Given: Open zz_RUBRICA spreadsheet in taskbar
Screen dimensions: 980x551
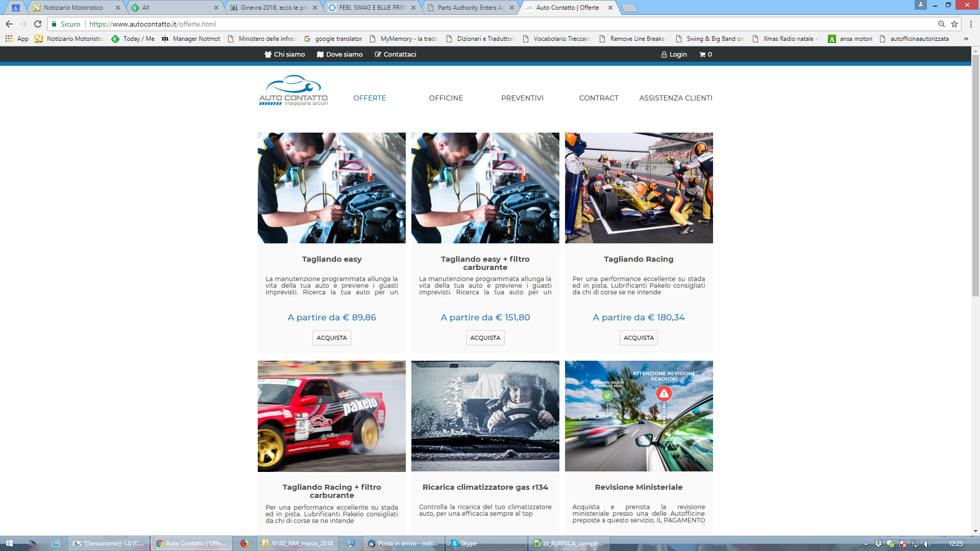Looking at the screenshot, I should point(569,543).
